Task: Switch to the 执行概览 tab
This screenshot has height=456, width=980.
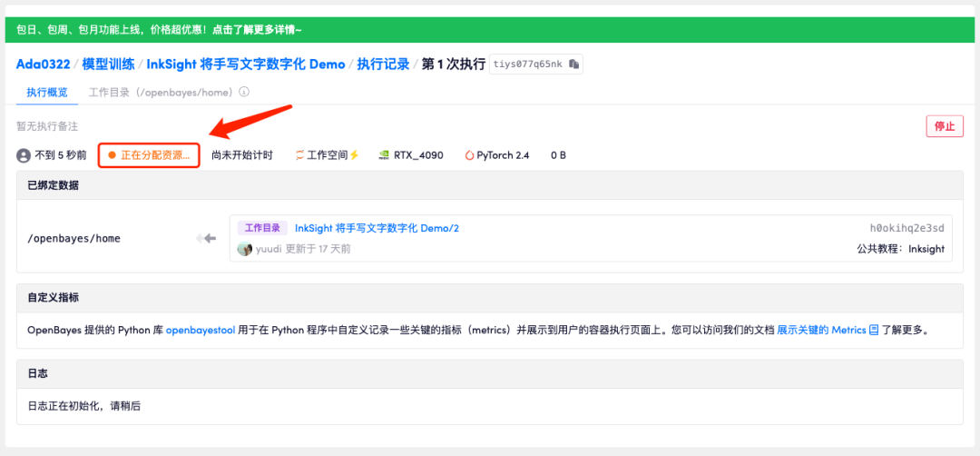Action: click(46, 93)
